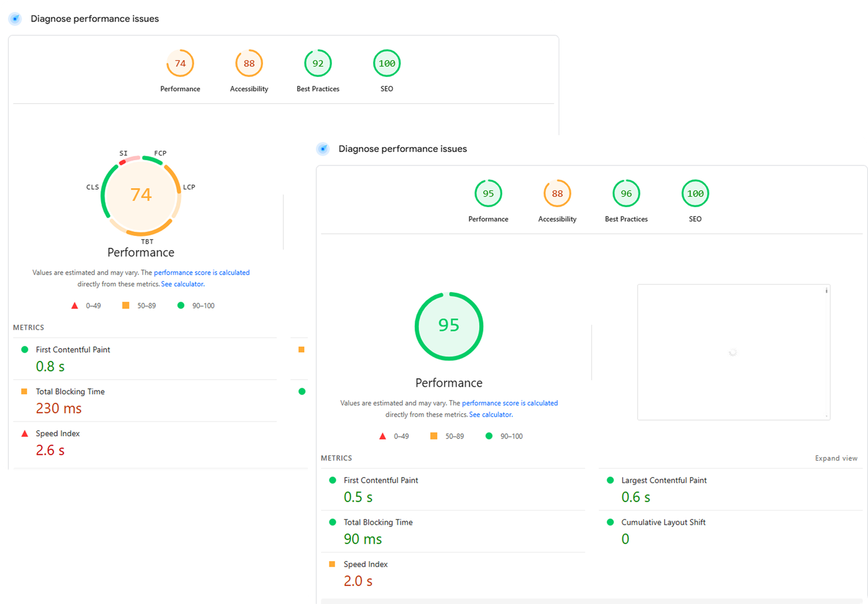The width and height of the screenshot is (868, 604).
Task: Click Speed Index 2.6 s metric
Action: tap(145, 442)
